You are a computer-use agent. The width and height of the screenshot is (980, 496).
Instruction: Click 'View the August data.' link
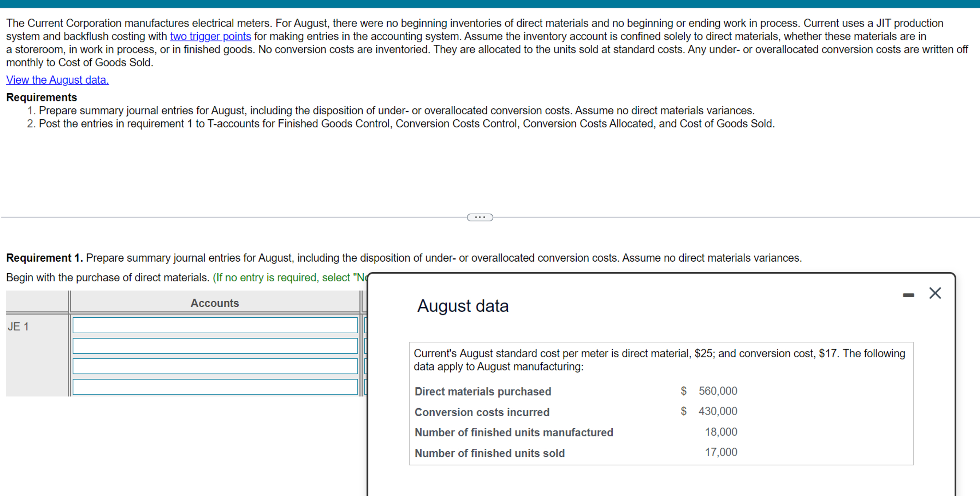coord(58,80)
